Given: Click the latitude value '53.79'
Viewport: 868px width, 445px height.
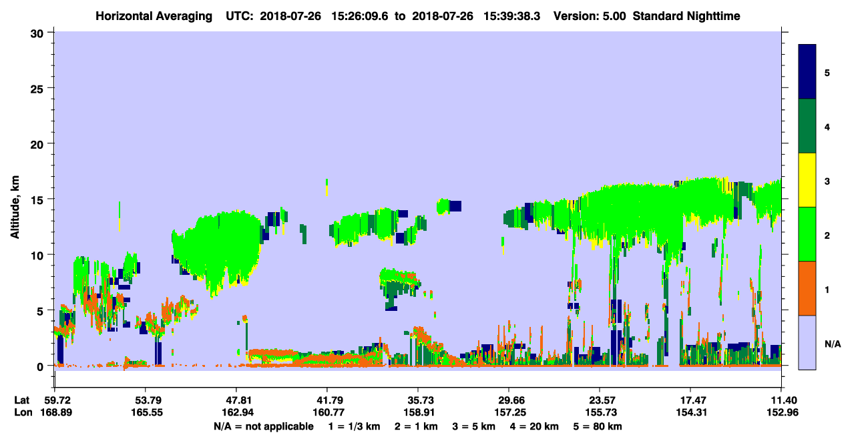Looking at the screenshot, I should point(146,400).
